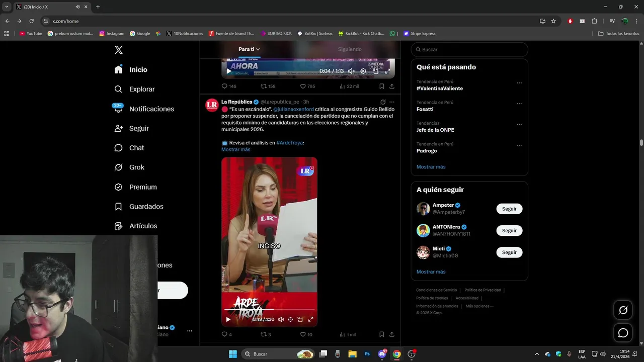Expand Más opciones in the footer
Screen dimensions: 644x362
point(479,306)
